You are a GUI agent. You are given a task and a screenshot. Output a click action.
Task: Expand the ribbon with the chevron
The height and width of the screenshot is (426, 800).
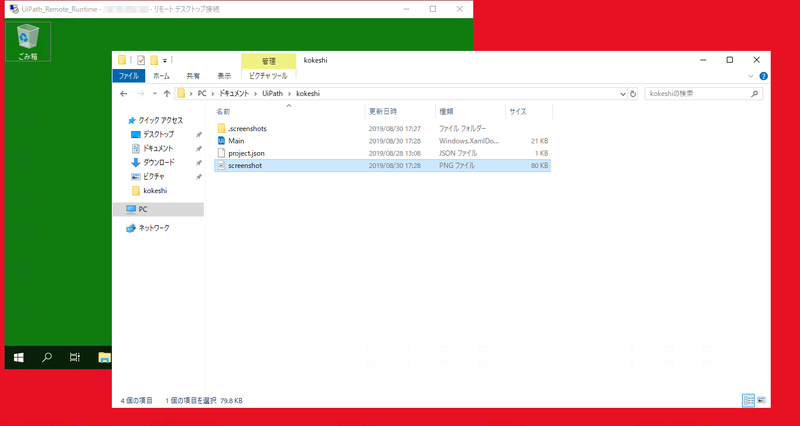point(751,76)
